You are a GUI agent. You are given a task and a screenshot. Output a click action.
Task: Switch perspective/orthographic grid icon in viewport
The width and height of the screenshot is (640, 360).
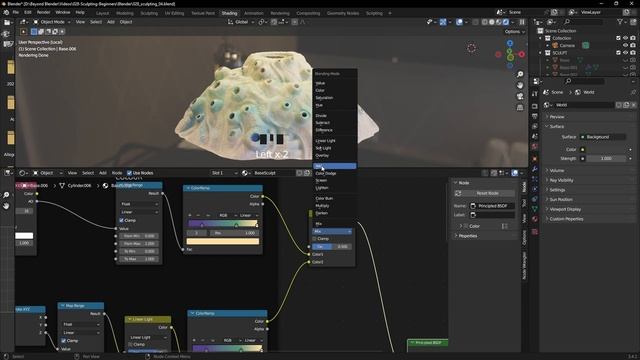[520, 107]
